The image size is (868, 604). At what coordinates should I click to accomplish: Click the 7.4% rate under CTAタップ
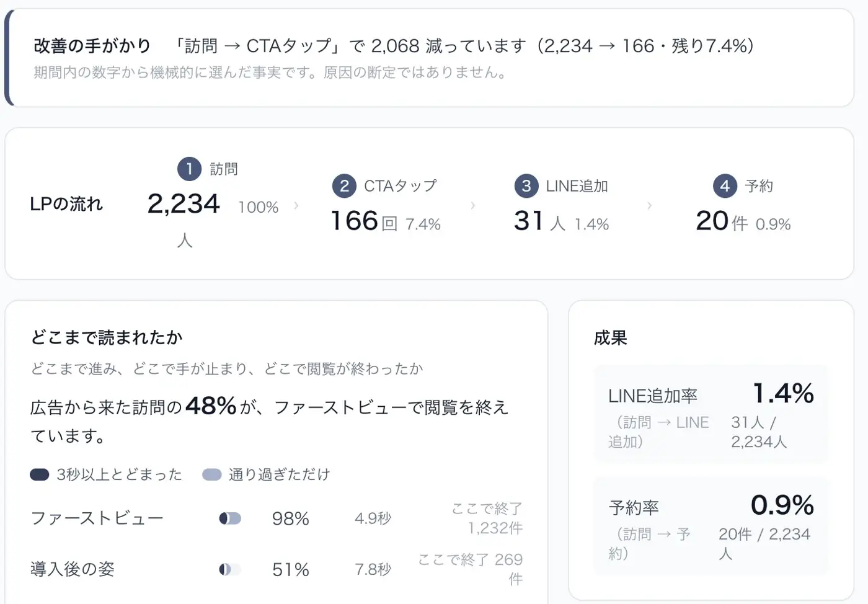click(423, 224)
